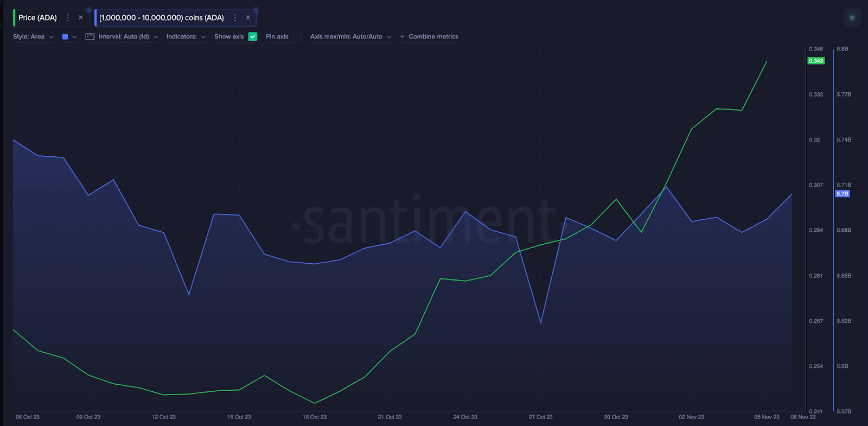The image size is (868, 426).
Task: Click the green 0.343 price axis label
Action: (816, 61)
